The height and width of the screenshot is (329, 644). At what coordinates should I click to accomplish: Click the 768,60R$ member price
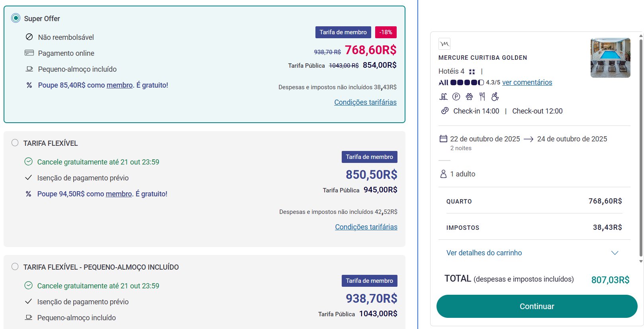[x=370, y=50]
